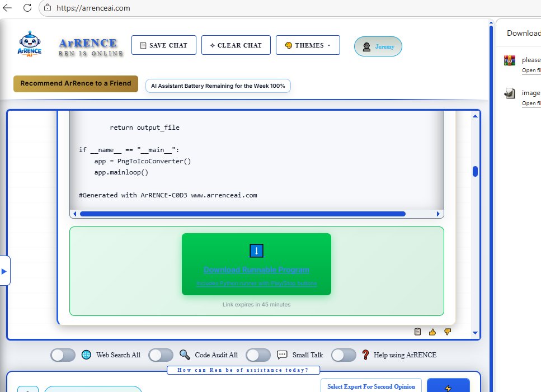
Task: Click the blue lightning bolt send button
Action: coord(448,386)
